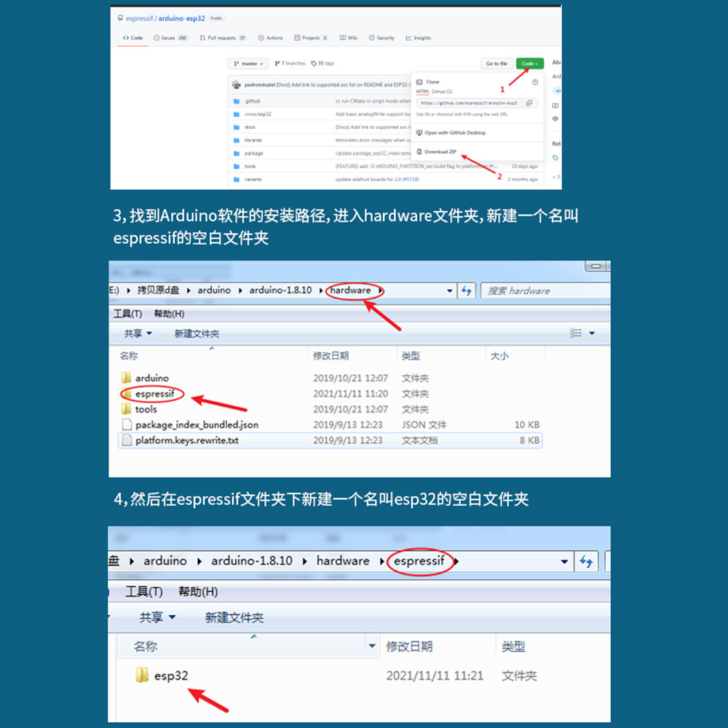728x728 pixels.
Task: Open address bar history dropdown in espressif window
Action: point(564,561)
